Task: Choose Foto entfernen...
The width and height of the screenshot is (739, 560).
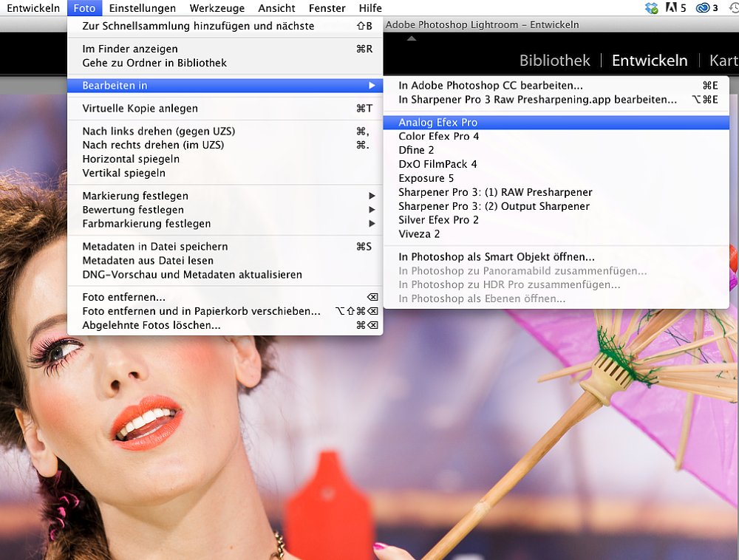Action: pos(225,297)
